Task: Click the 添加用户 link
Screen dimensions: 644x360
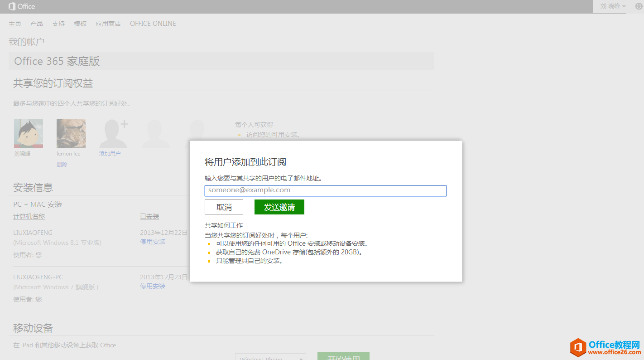Action: [x=110, y=154]
